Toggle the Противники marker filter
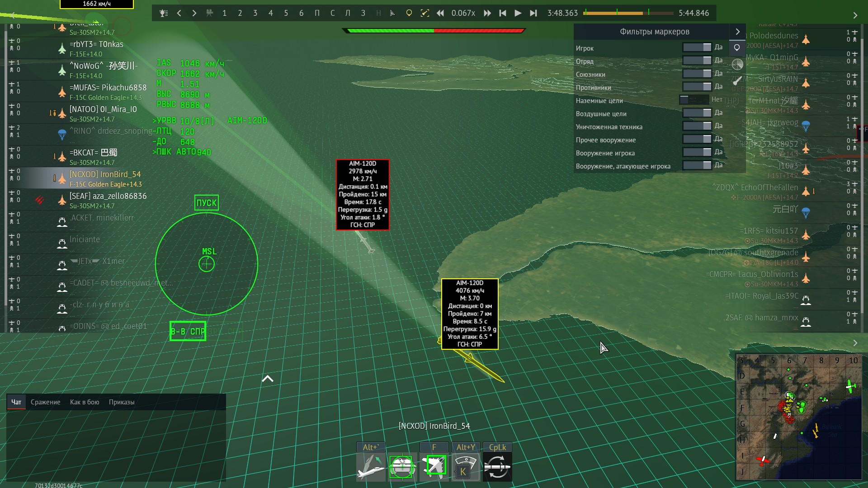The width and height of the screenshot is (868, 488). (x=697, y=87)
